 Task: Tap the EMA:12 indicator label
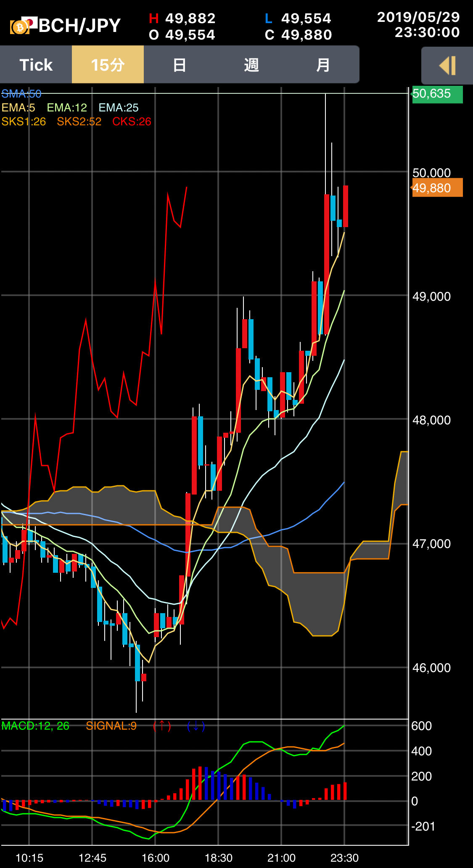[x=67, y=108]
